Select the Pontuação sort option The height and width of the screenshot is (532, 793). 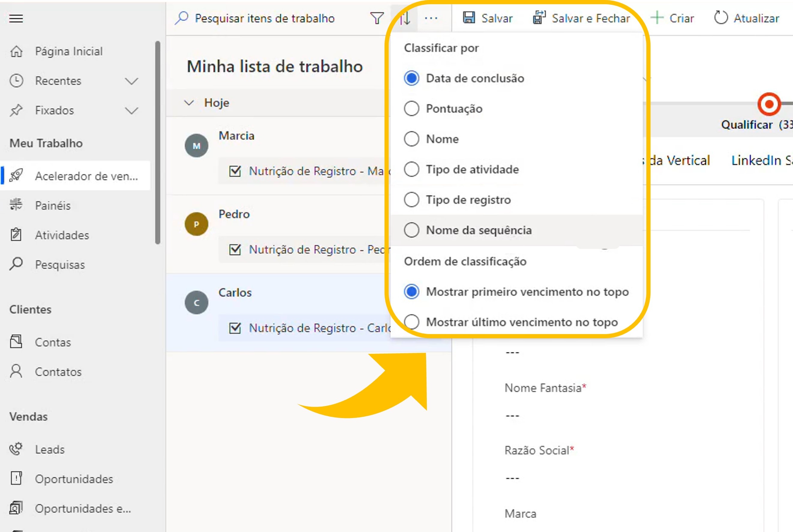coord(411,109)
